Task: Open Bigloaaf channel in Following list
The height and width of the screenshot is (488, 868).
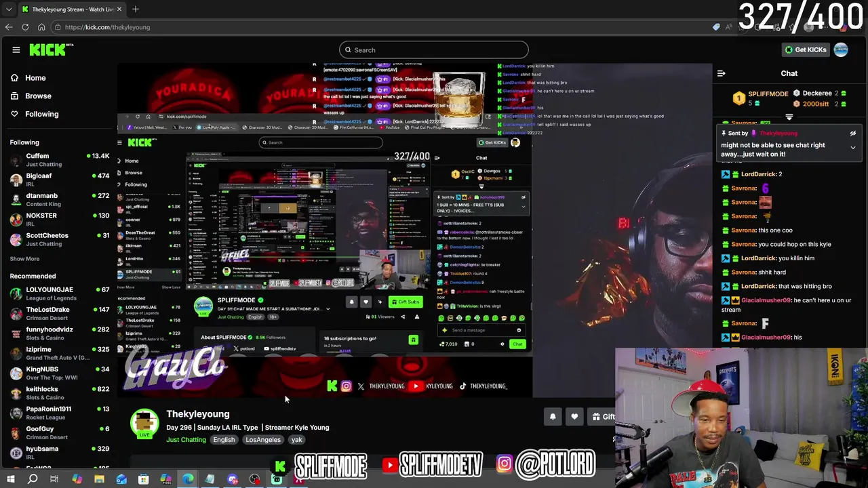Action: click(x=59, y=180)
